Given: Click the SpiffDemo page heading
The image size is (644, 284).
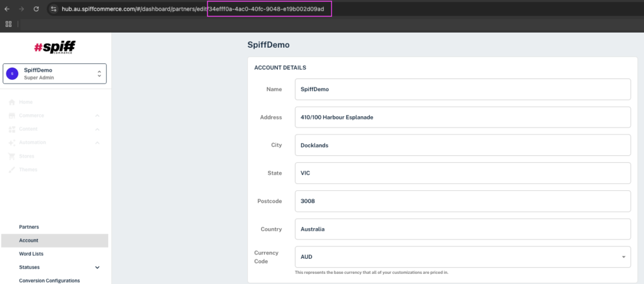Looking at the screenshot, I should tap(268, 45).
